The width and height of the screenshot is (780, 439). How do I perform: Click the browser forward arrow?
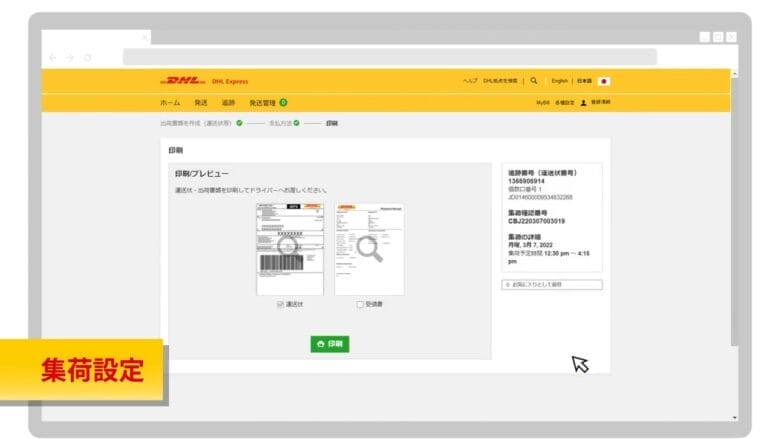pyautogui.click(x=70, y=58)
